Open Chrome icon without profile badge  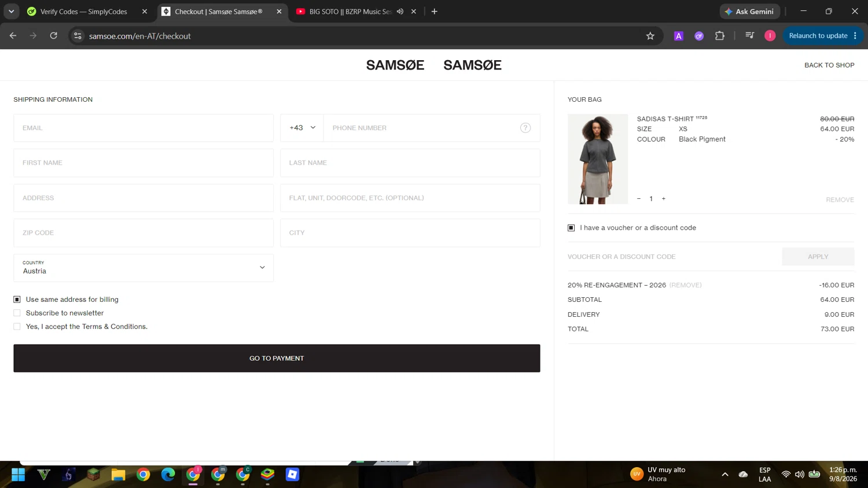click(x=143, y=475)
